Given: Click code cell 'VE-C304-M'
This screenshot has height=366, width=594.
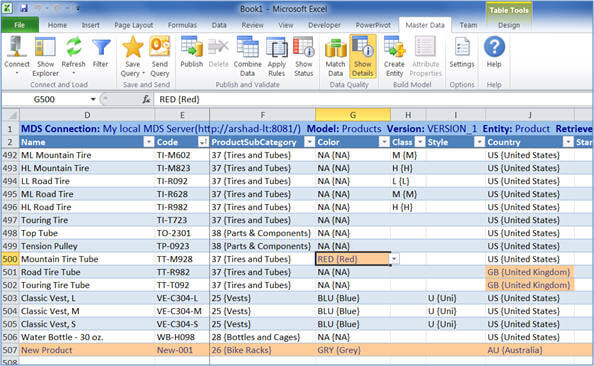Looking at the screenshot, I should tap(182, 311).
